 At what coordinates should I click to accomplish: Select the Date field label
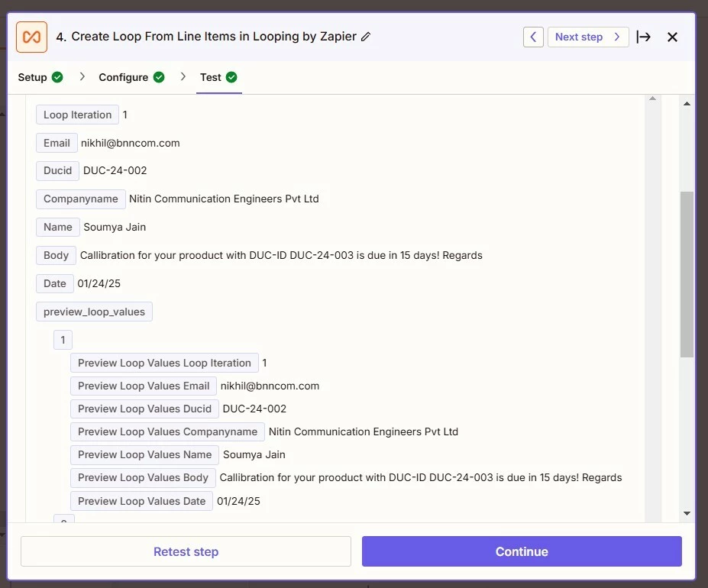55,283
